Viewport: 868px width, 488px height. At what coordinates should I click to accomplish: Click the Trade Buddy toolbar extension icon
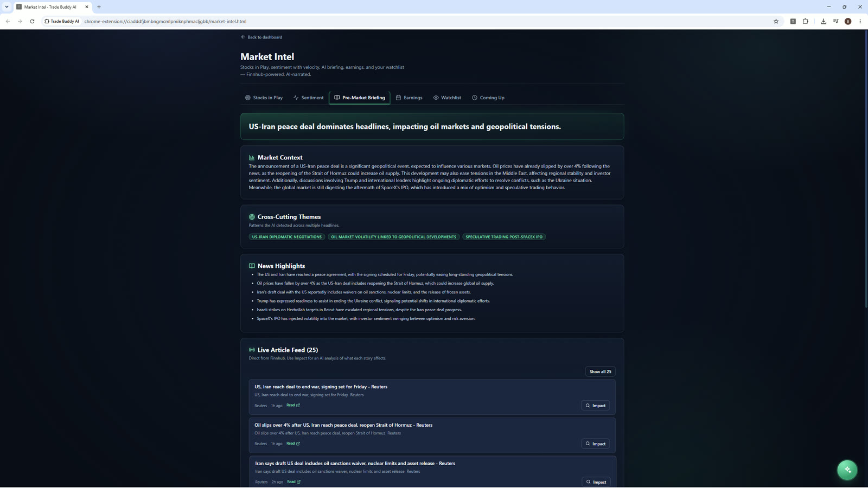[793, 21]
